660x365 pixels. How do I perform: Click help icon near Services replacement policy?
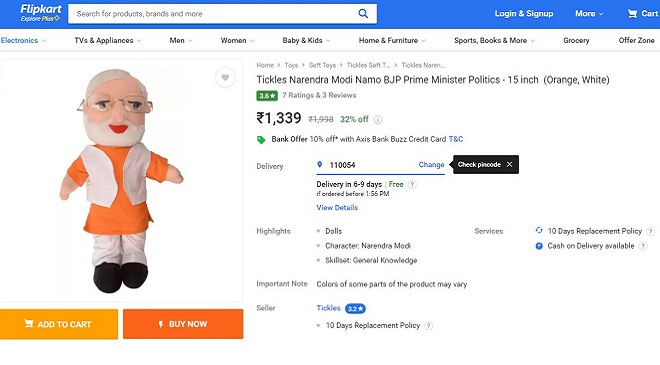[x=651, y=231]
